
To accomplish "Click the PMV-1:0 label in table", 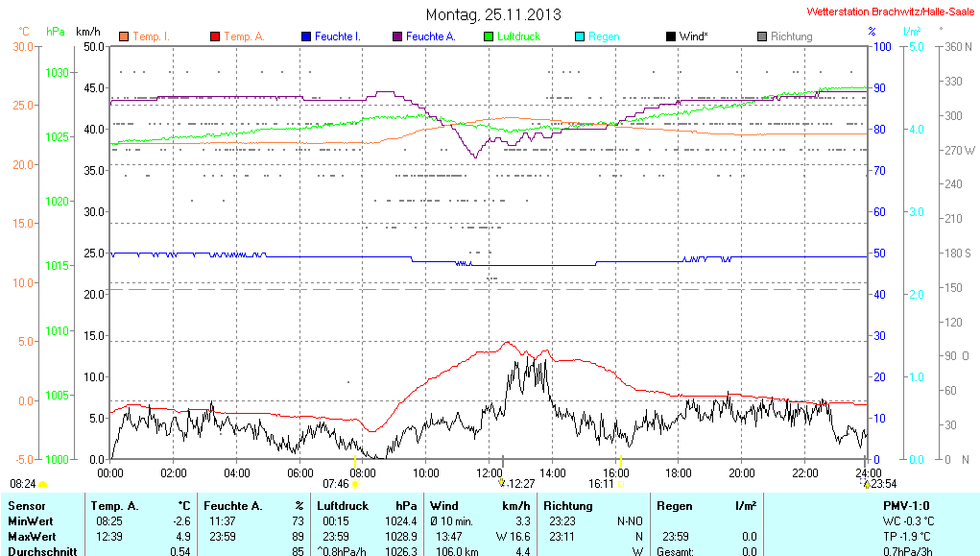I will pyautogui.click(x=905, y=505).
